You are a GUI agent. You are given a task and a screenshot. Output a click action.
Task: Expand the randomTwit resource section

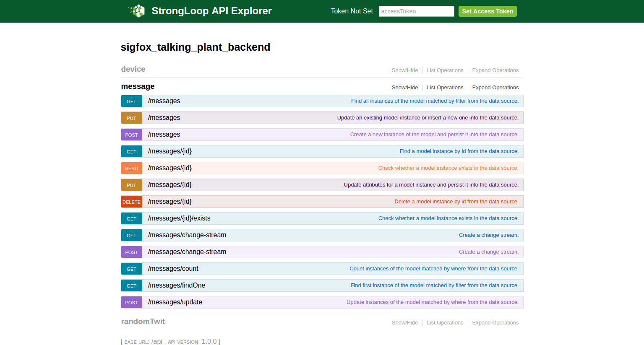pyautogui.click(x=143, y=322)
